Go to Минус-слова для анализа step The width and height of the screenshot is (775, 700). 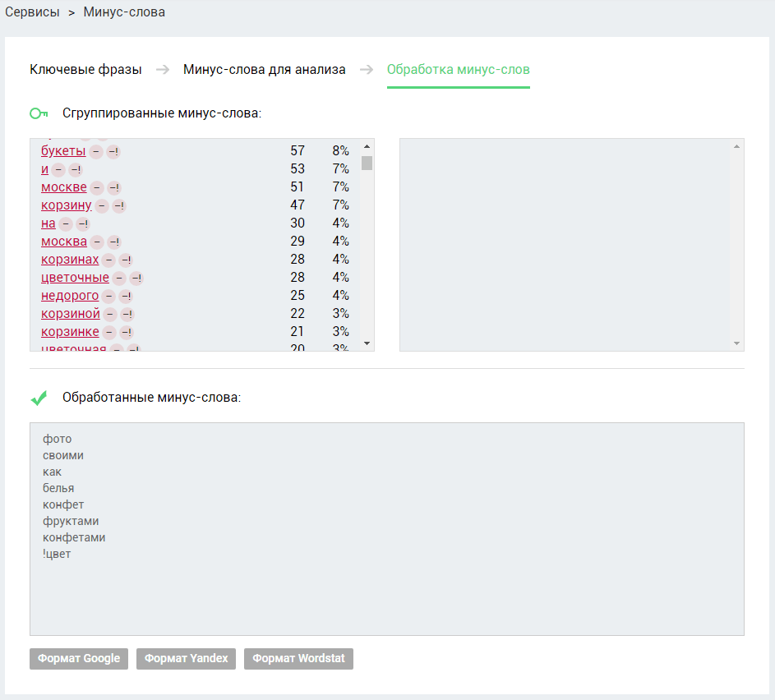click(265, 70)
